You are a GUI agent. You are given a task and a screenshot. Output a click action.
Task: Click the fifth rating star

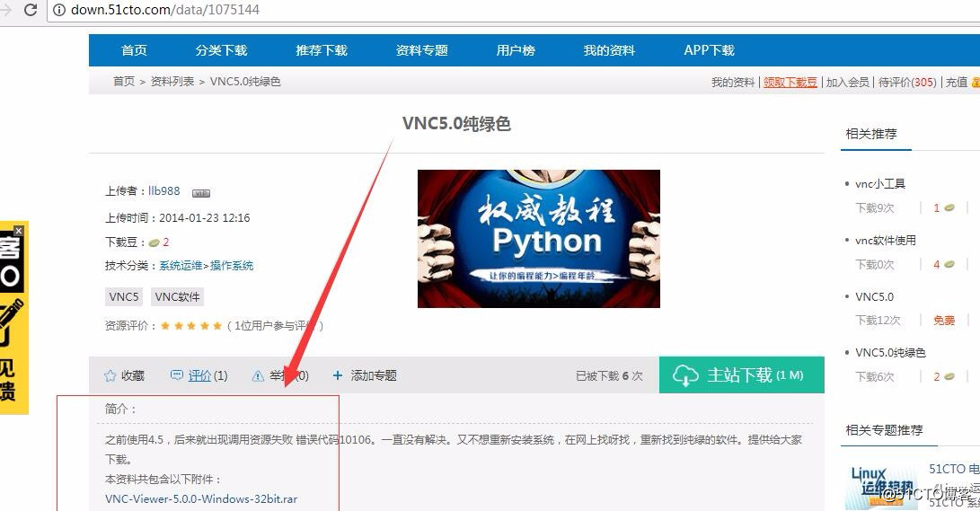[216, 325]
